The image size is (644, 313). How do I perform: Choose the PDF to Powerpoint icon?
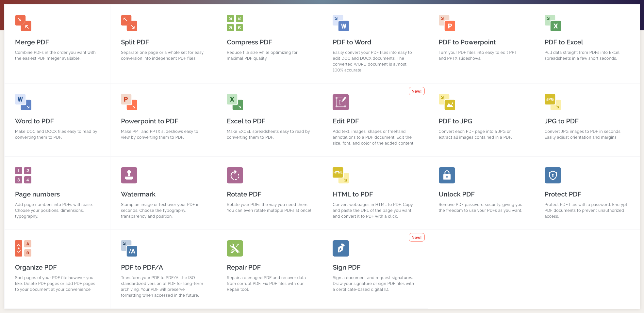(x=447, y=23)
